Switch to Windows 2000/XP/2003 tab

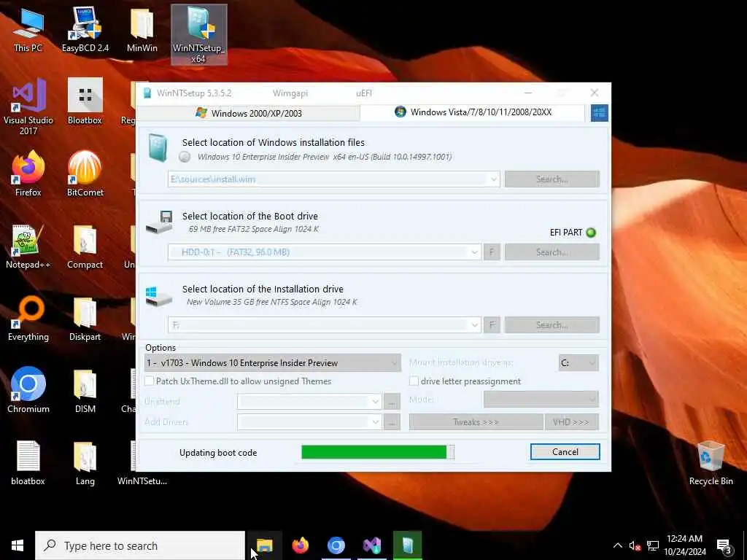pos(248,113)
